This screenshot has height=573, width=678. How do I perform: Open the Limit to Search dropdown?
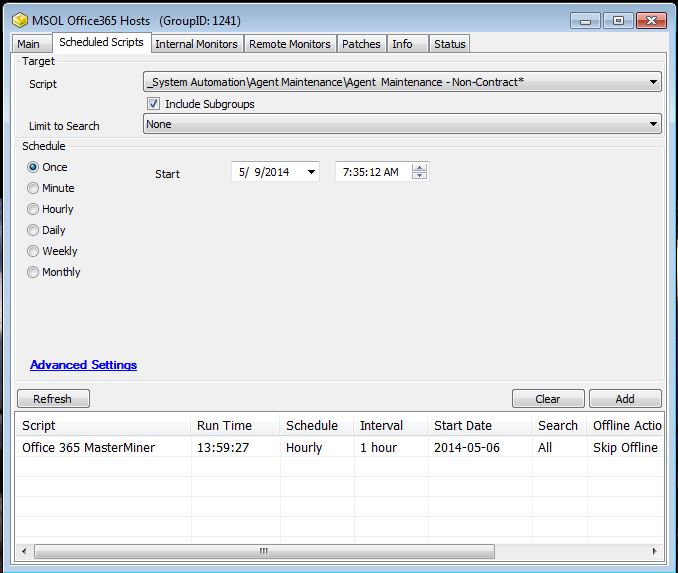click(x=402, y=124)
